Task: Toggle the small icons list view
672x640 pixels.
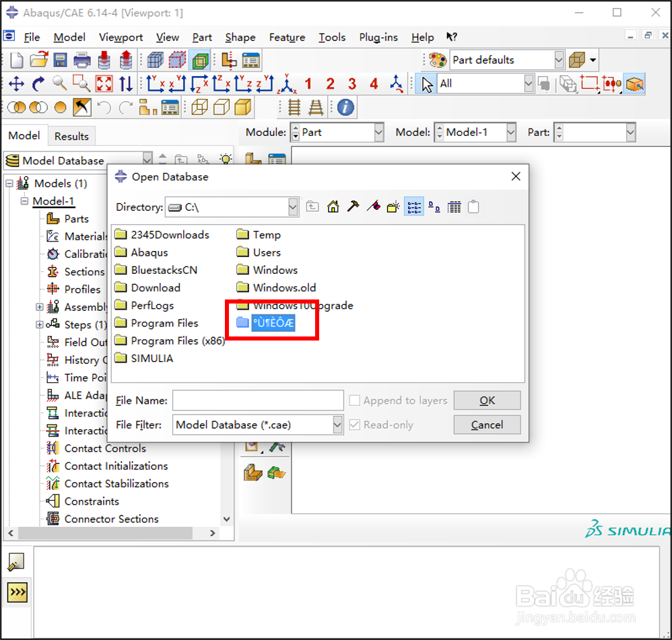Action: pyautogui.click(x=413, y=207)
